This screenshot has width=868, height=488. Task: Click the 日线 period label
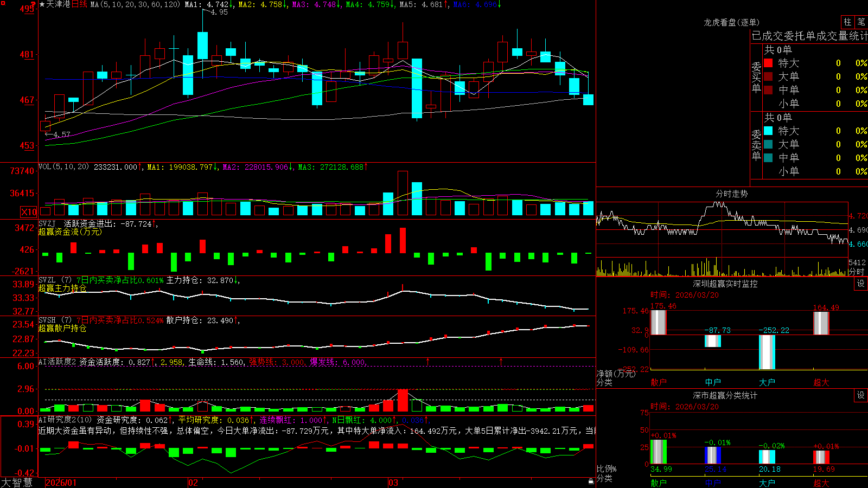point(79,4)
